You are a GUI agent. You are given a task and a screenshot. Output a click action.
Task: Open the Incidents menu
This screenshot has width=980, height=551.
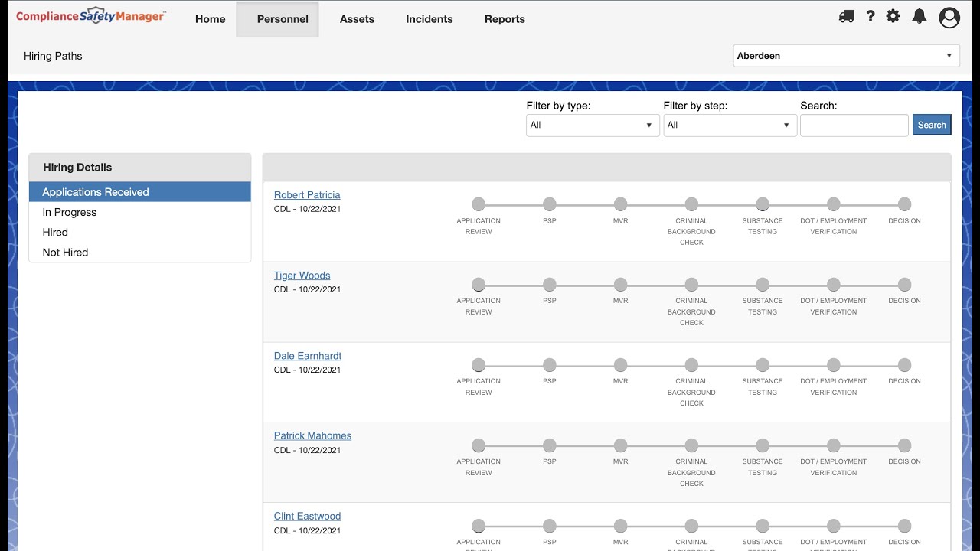pyautogui.click(x=429, y=19)
